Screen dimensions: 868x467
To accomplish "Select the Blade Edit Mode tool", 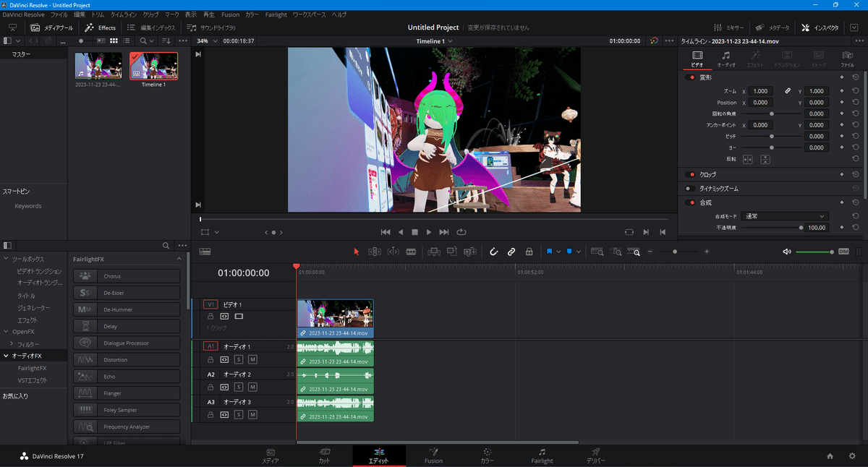I will coord(411,252).
